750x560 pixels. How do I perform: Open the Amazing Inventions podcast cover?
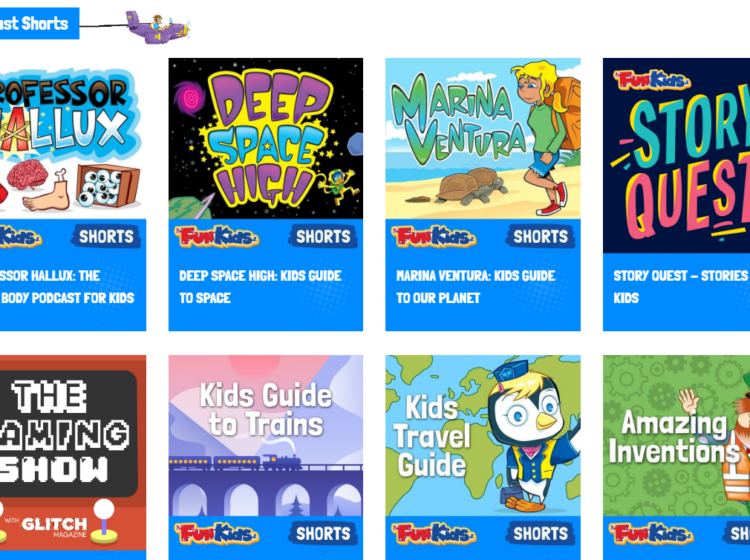point(676,436)
